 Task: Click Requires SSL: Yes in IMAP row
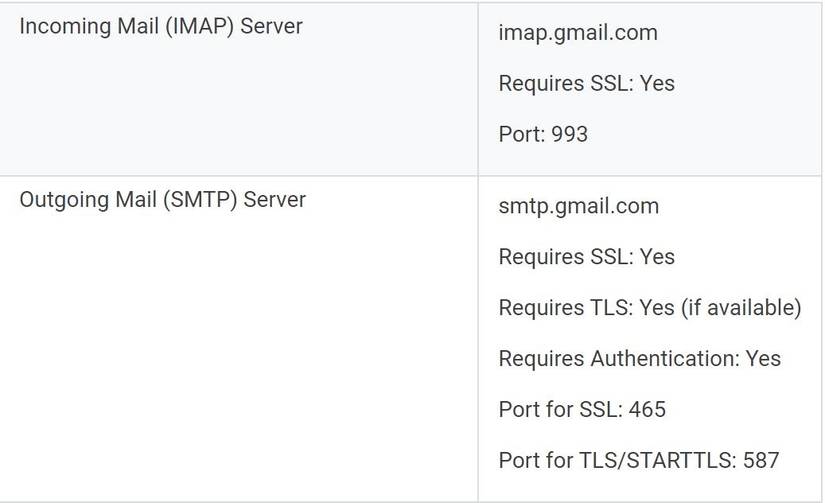(586, 83)
